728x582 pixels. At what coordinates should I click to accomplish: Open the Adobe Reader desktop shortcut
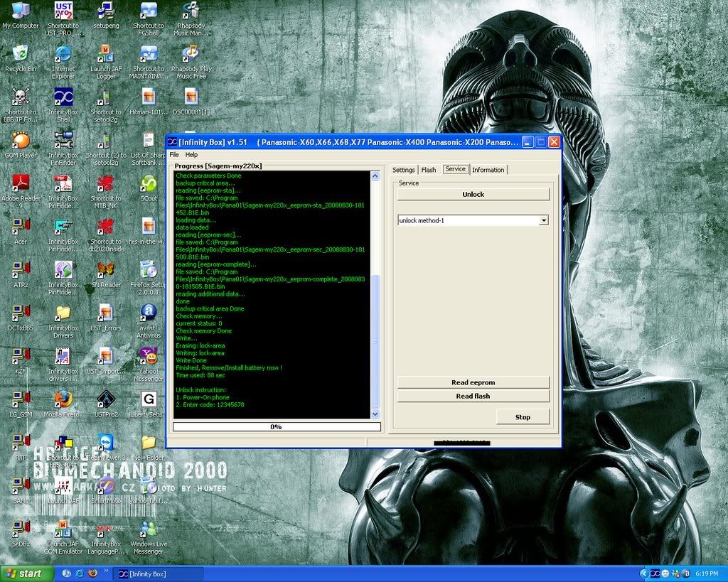(21, 183)
